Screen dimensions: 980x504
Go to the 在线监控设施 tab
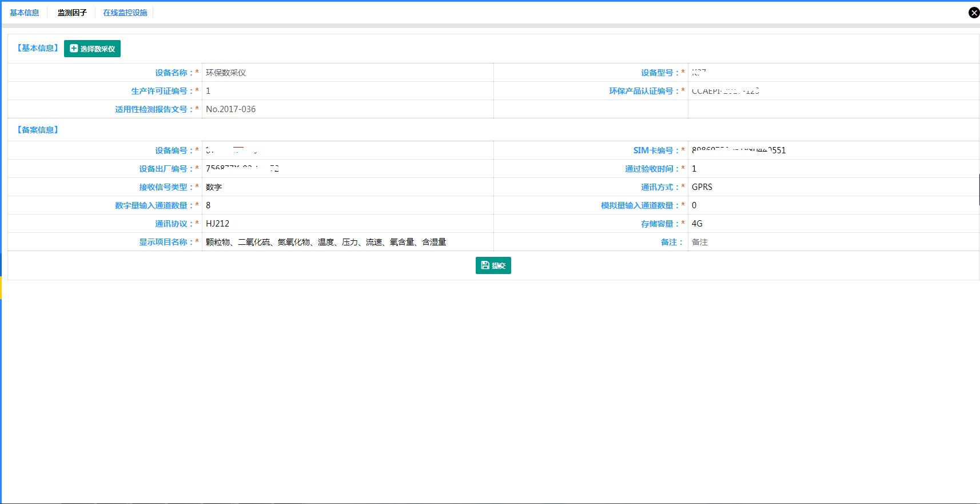pos(125,13)
